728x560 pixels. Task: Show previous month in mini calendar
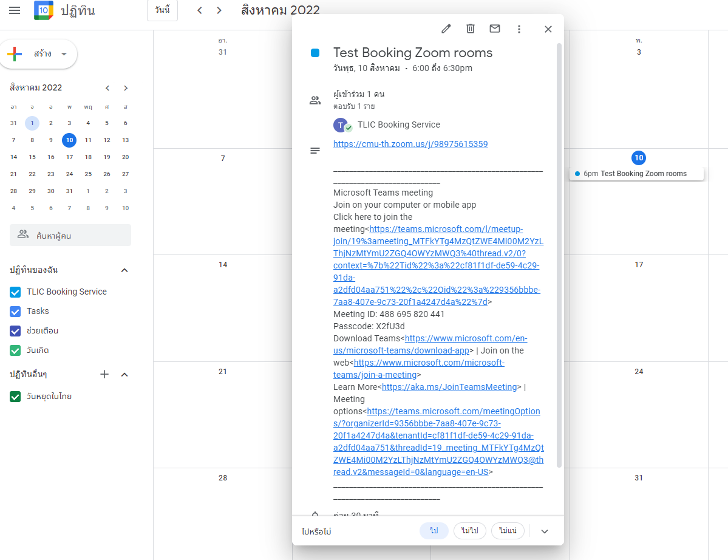[107, 87]
